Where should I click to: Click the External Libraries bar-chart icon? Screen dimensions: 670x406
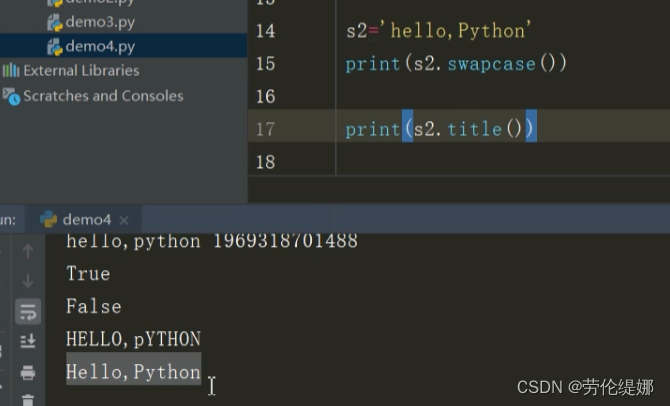11,70
